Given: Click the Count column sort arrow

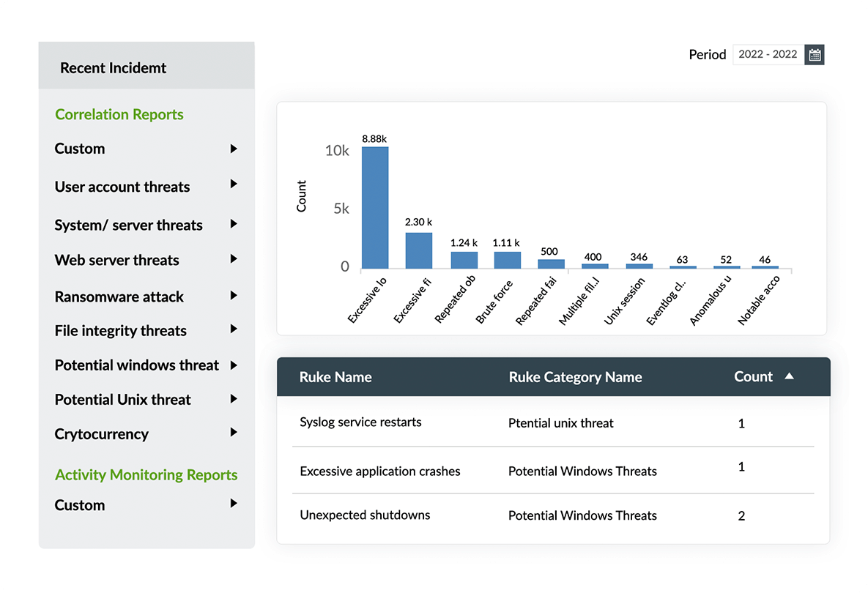Looking at the screenshot, I should point(789,376).
